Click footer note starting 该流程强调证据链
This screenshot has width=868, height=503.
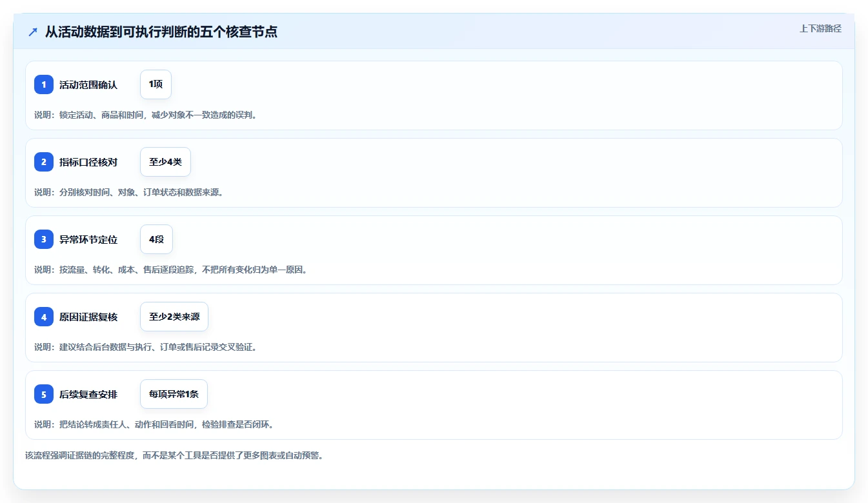(x=174, y=455)
